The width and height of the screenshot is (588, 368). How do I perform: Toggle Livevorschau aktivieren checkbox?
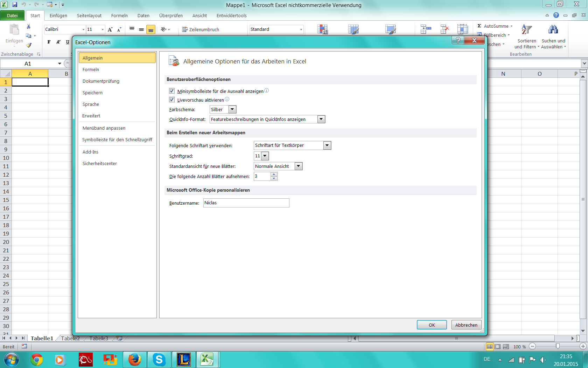(x=172, y=100)
